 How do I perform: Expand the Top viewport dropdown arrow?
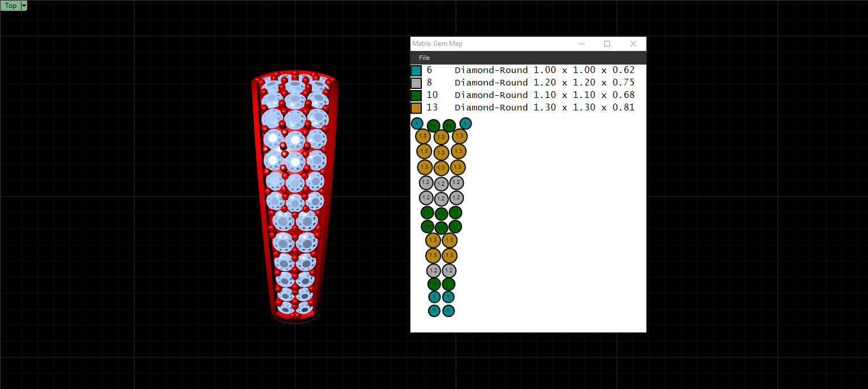pyautogui.click(x=24, y=6)
